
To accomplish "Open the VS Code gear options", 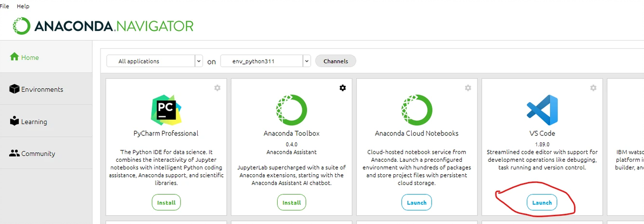I will click(593, 88).
